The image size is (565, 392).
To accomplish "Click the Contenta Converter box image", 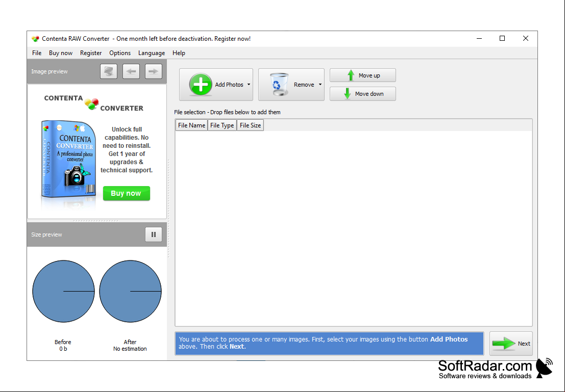I will click(x=68, y=160).
